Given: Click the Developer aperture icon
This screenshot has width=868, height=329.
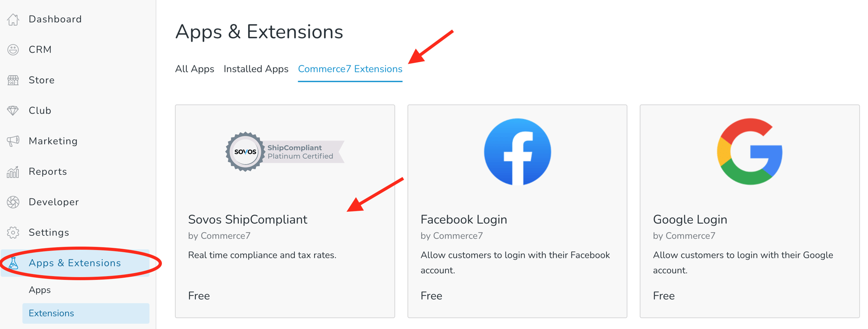Looking at the screenshot, I should [13, 202].
